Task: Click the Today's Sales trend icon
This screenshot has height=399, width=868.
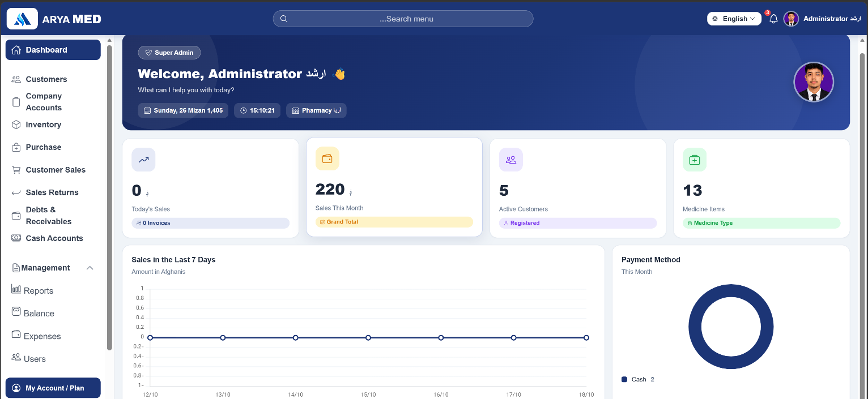Action: 143,160
